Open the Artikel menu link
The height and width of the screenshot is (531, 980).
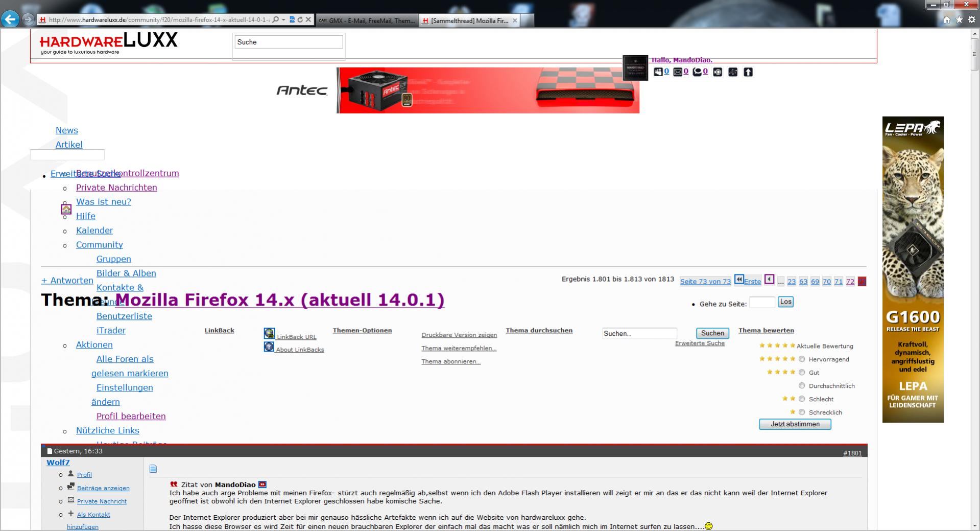[69, 145]
